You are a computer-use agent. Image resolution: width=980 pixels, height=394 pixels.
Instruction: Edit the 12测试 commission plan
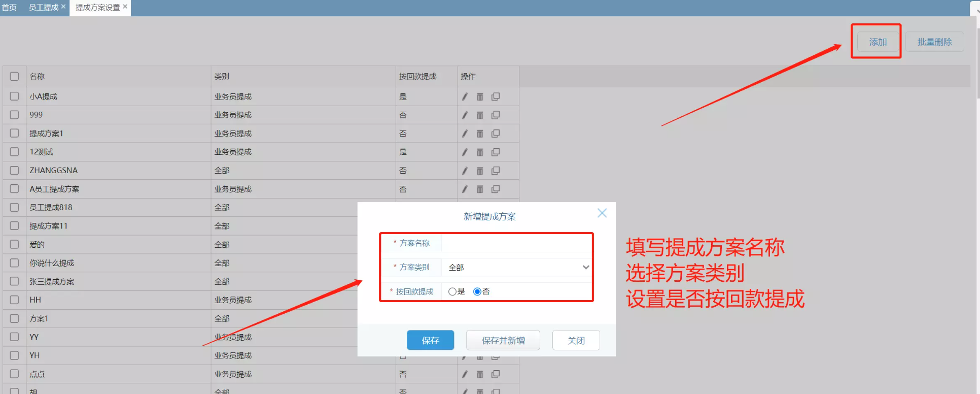(465, 152)
